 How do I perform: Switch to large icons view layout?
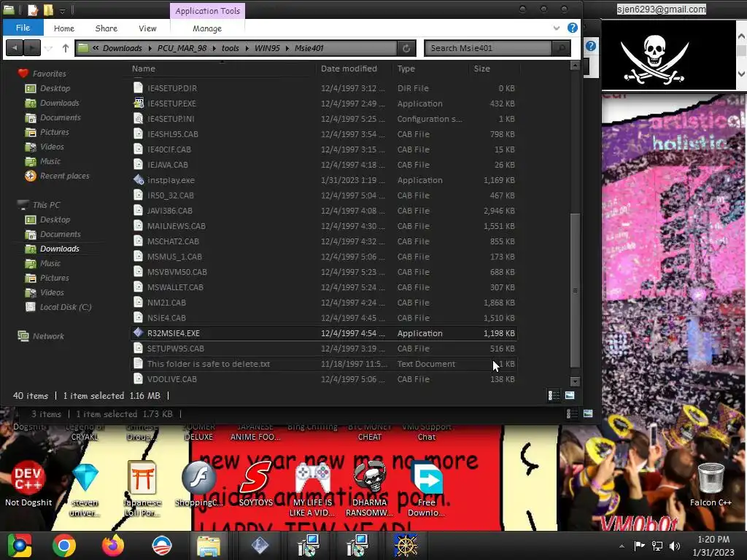pos(570,395)
